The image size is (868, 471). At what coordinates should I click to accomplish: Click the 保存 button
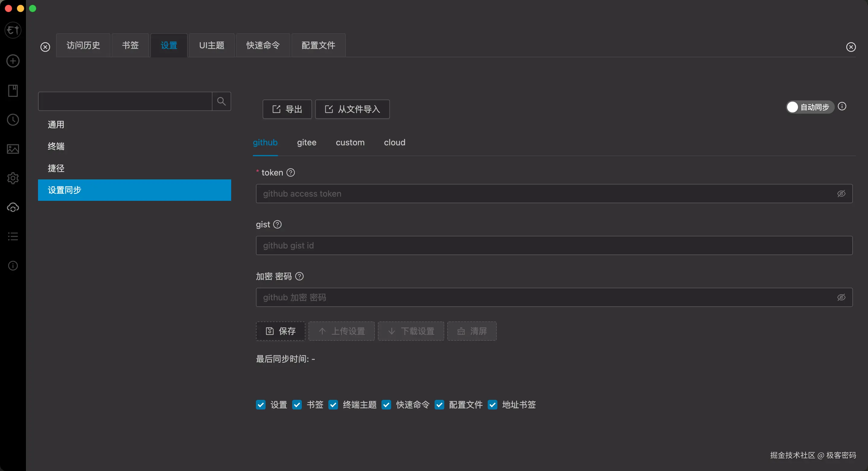(280, 331)
